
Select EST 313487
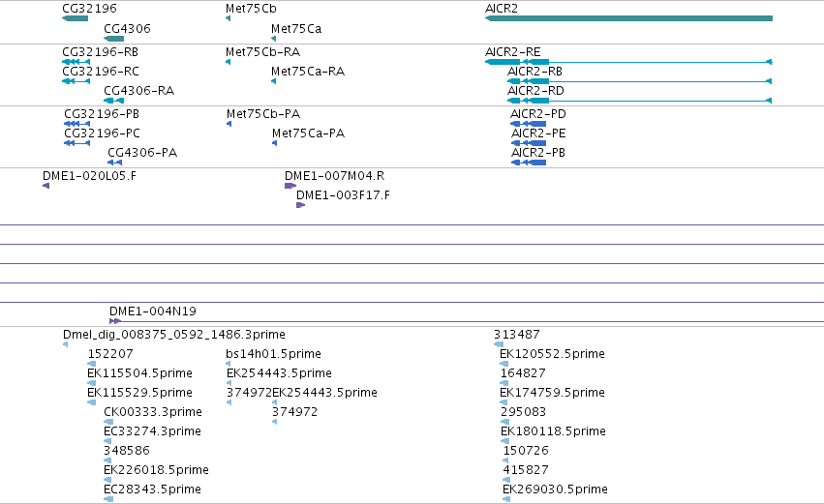tap(517, 335)
